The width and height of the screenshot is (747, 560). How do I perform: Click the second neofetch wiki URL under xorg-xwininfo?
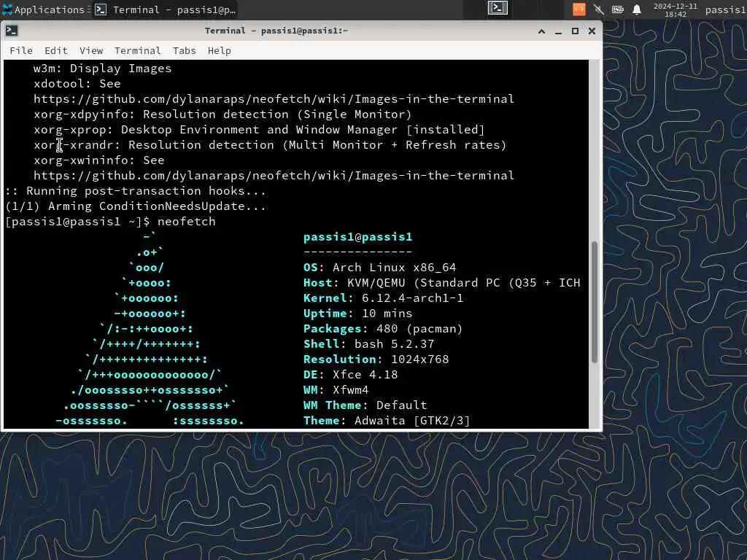[x=274, y=176]
